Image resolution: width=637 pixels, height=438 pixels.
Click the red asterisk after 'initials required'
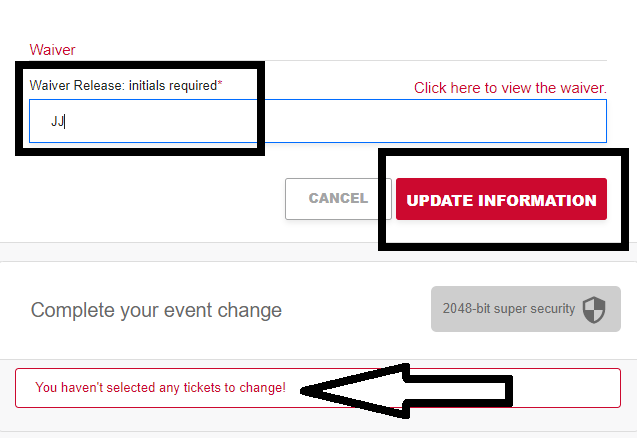220,84
